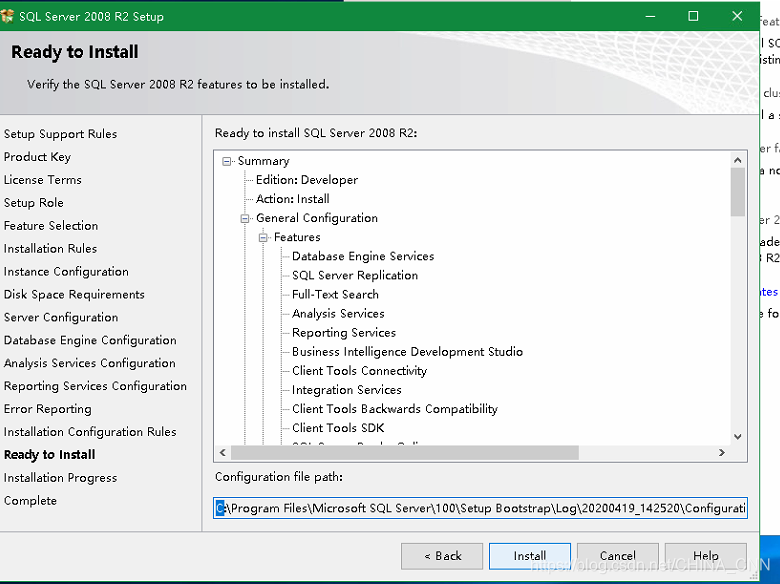Select Analysis Services feature
Viewport: 780px width, 584px height.
(x=338, y=313)
